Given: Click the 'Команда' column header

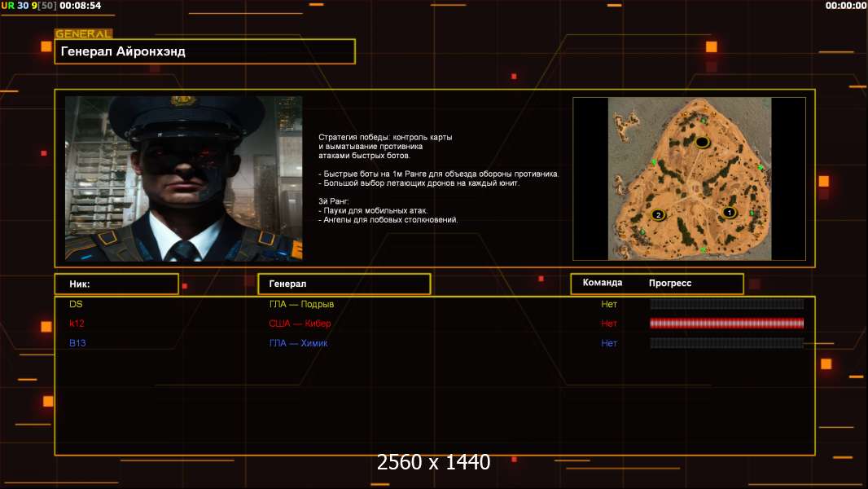Looking at the screenshot, I should point(603,283).
